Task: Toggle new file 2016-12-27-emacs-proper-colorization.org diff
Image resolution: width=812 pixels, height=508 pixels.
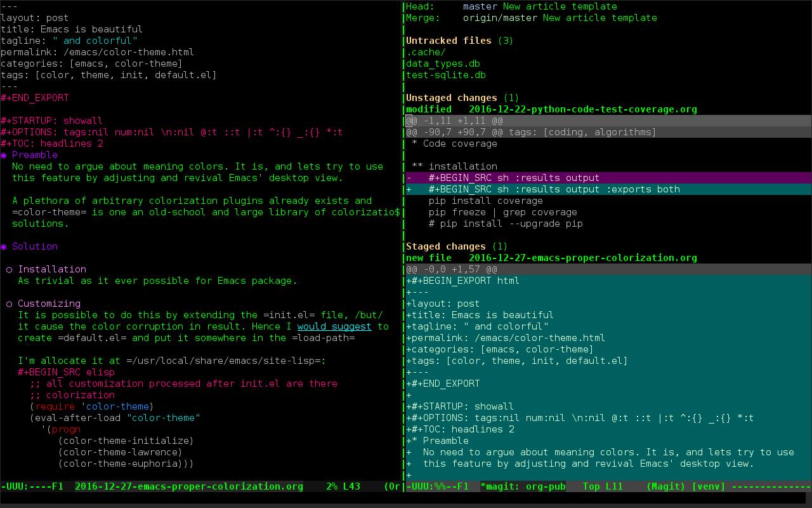Action: pos(551,258)
